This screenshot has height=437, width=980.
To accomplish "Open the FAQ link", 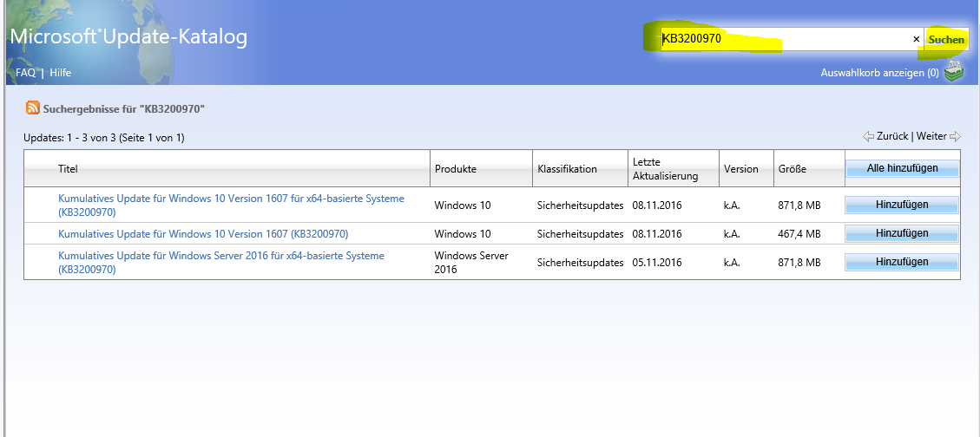I will pyautogui.click(x=26, y=73).
